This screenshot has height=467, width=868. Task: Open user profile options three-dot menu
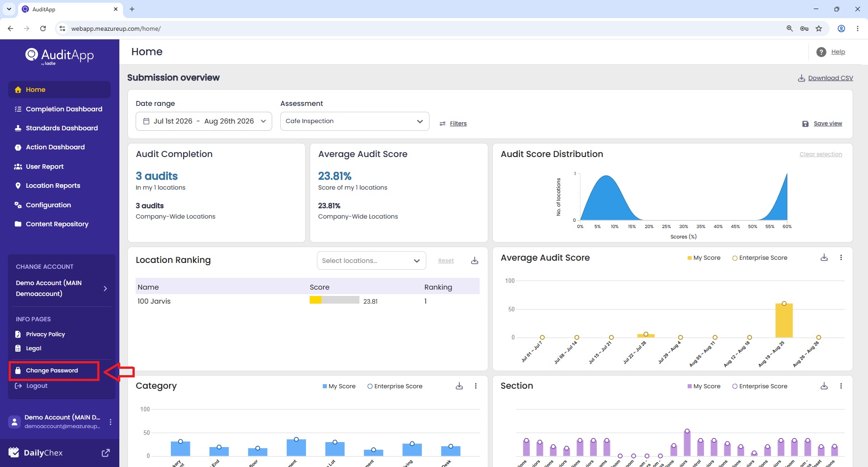(110, 422)
